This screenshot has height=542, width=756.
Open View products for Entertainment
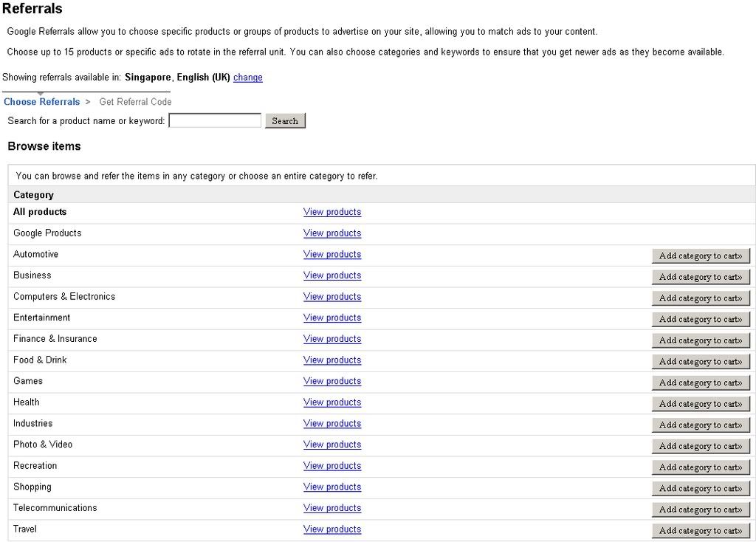(332, 318)
